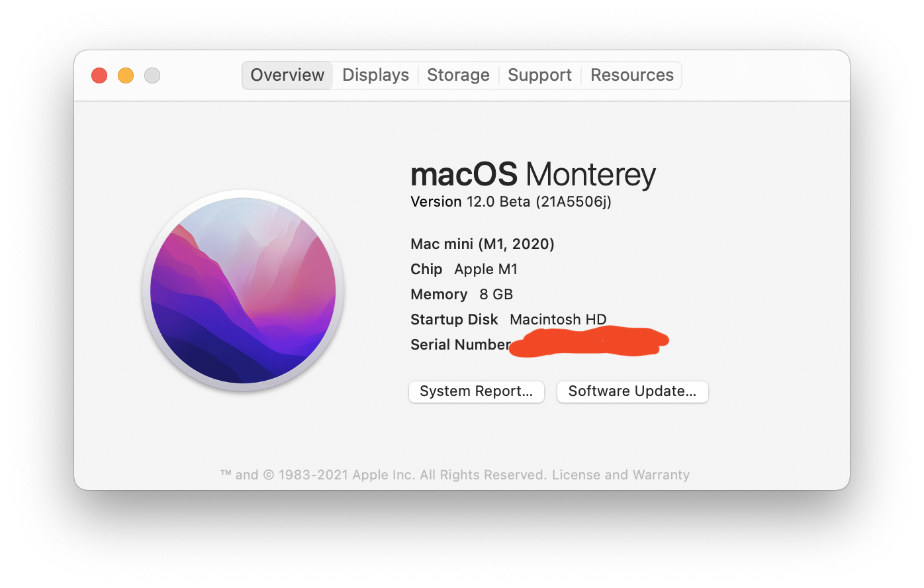
Task: Click the greyed-out zoom window button
Action: [152, 75]
